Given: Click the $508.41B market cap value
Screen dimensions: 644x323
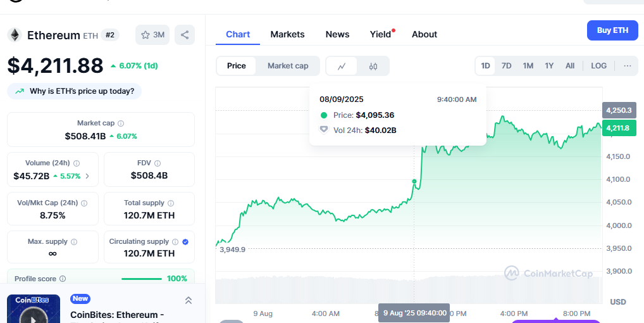Looking at the screenshot, I should point(85,136).
